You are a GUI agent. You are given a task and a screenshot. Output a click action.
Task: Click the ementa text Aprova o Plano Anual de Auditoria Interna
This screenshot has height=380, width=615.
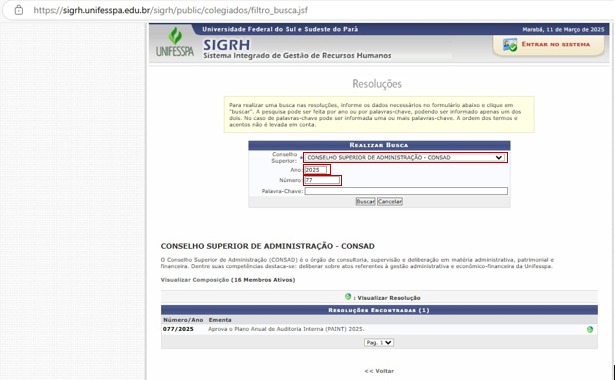click(x=286, y=329)
